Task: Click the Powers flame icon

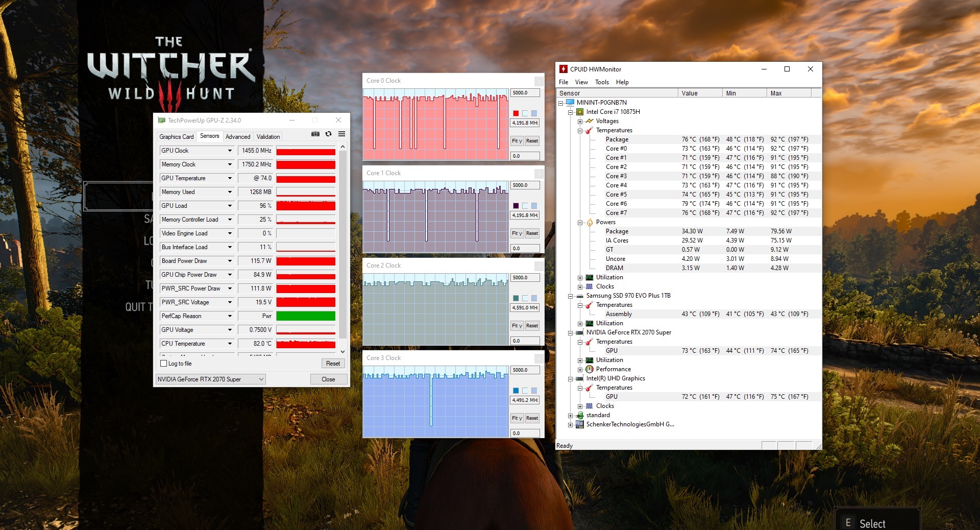Action: point(590,222)
